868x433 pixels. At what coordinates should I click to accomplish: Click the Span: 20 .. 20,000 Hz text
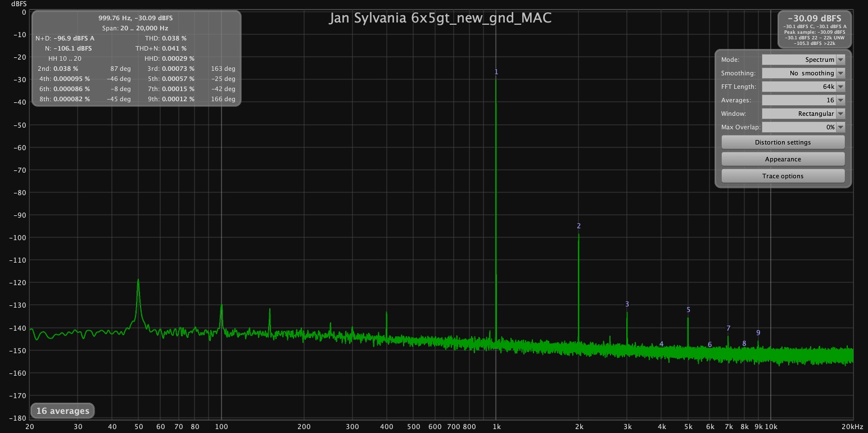pyautogui.click(x=135, y=28)
